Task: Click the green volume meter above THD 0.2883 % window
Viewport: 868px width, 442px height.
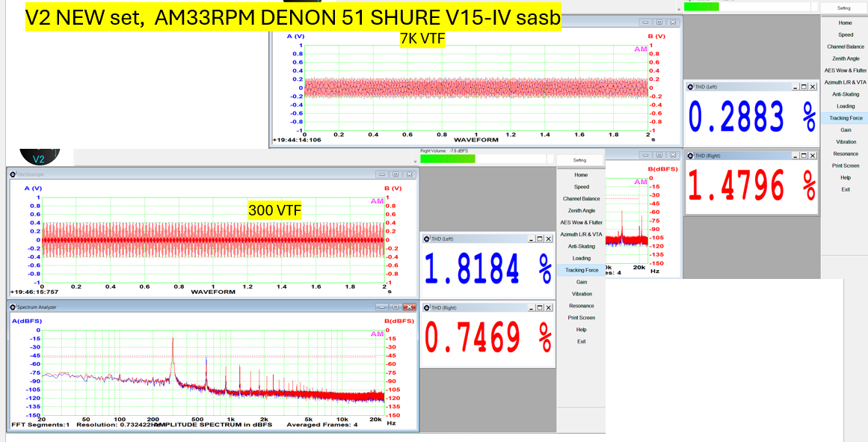Action: point(750,7)
